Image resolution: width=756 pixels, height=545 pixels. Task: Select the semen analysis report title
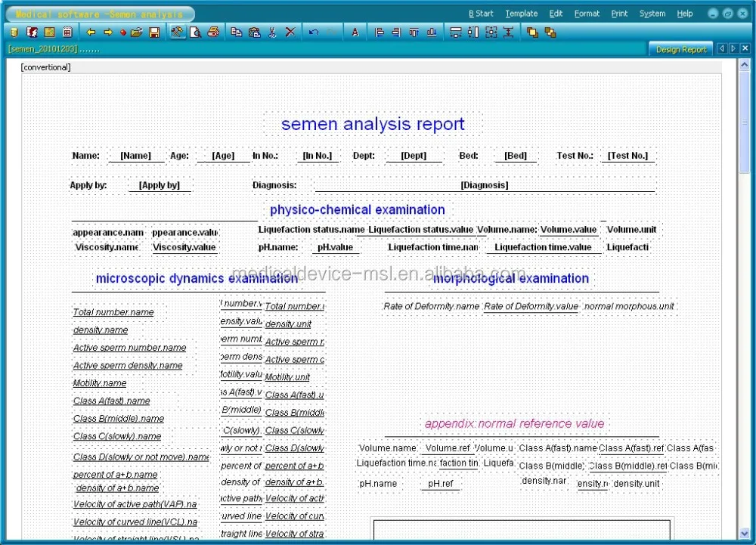click(373, 124)
